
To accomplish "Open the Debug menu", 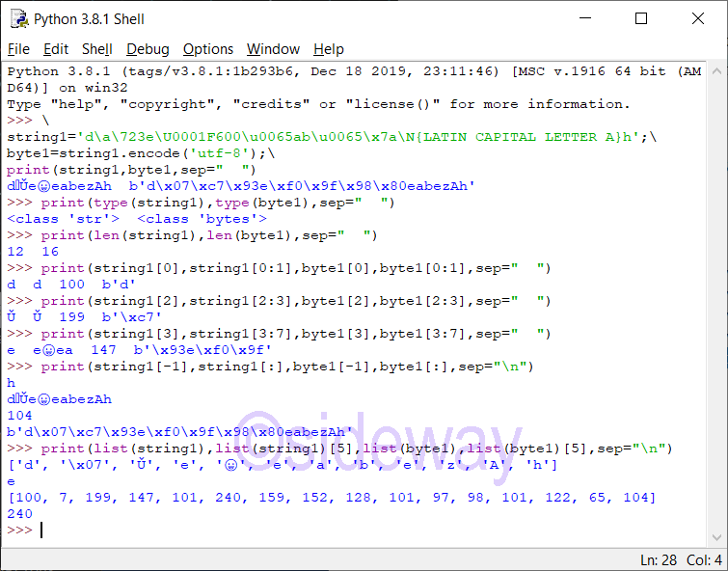I will pyautogui.click(x=148, y=49).
